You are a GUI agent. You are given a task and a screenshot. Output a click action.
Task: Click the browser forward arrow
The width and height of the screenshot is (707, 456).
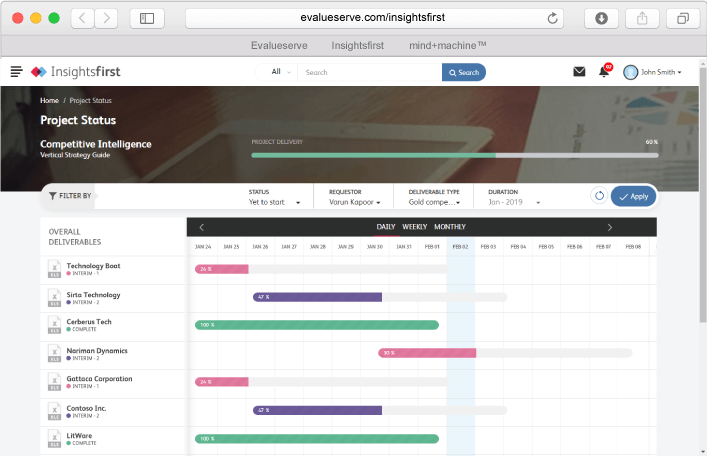click(106, 18)
